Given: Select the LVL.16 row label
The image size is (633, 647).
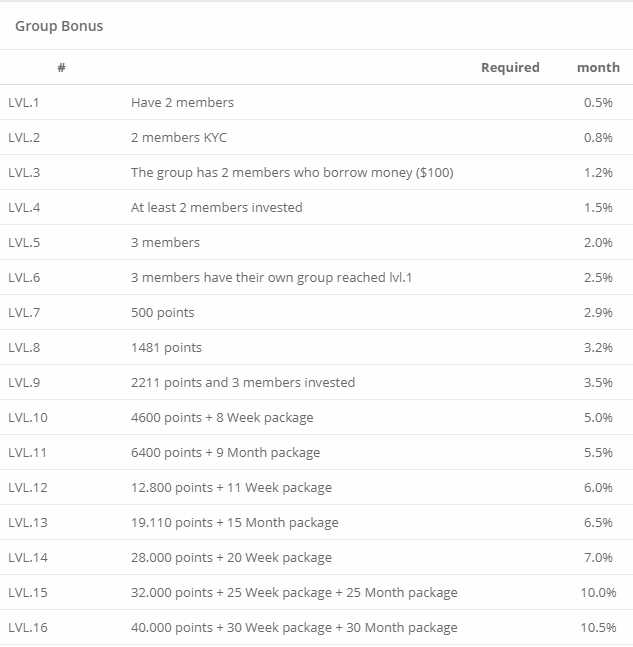Looking at the screenshot, I should 27,627.
